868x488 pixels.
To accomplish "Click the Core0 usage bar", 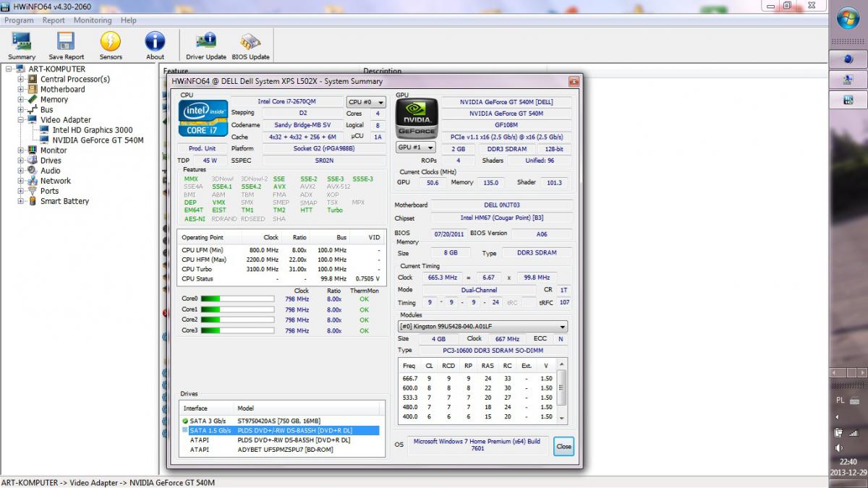I will click(237, 299).
